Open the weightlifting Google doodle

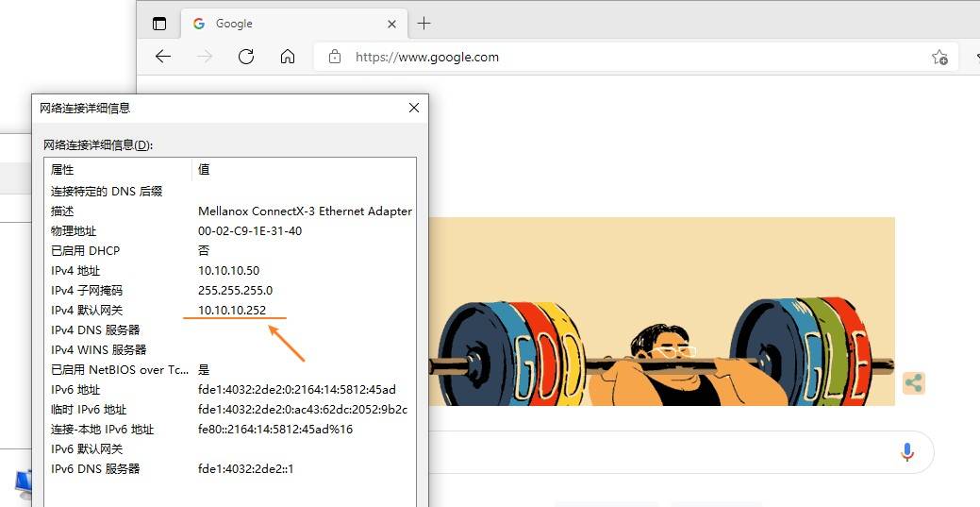coord(662,311)
